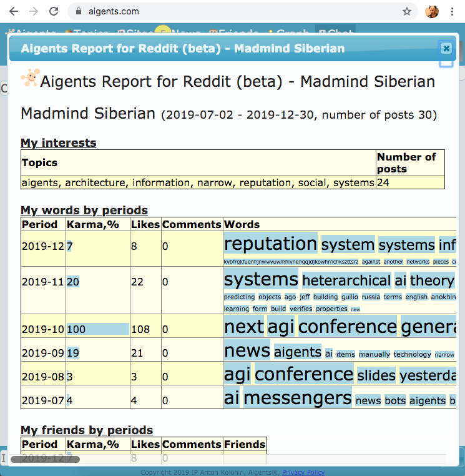Click the word 'manually' in 2019-09 row
The height and width of the screenshot is (476, 465).
[x=374, y=354]
